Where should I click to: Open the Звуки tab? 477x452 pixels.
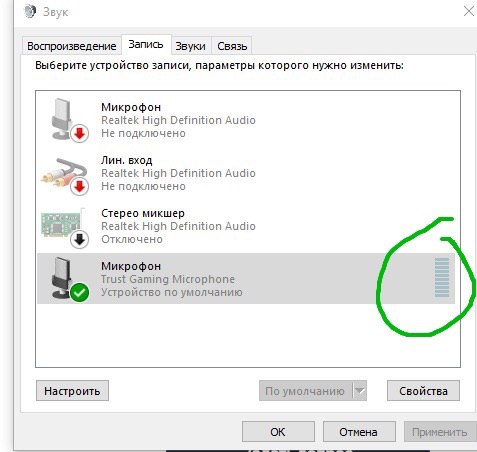(x=191, y=46)
